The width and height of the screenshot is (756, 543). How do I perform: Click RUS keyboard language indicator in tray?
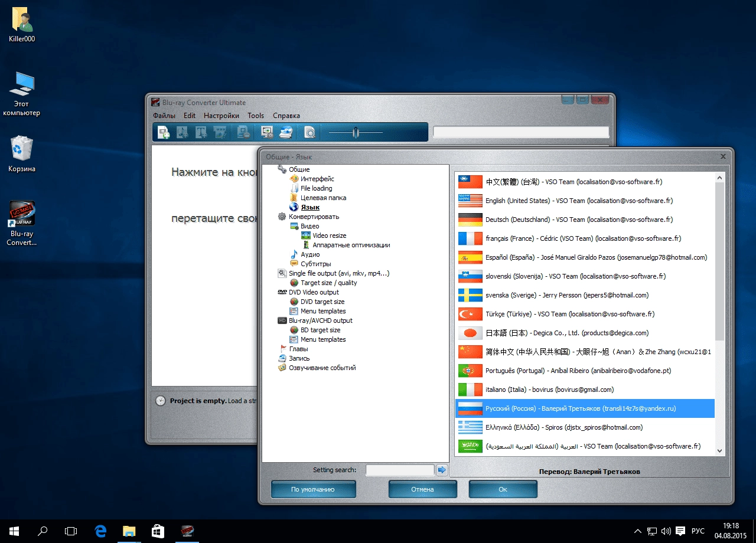(698, 531)
